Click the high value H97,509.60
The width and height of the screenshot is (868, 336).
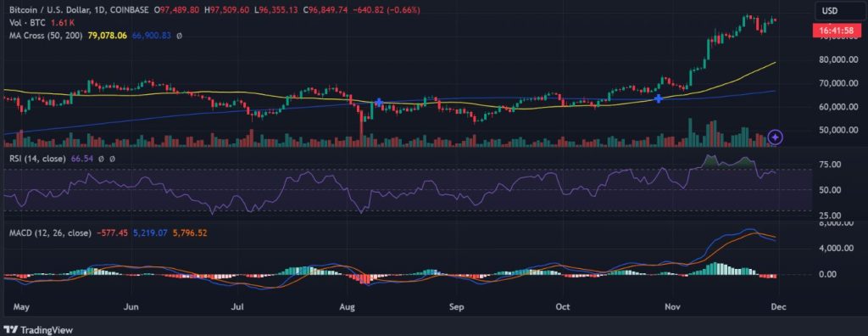click(x=226, y=10)
